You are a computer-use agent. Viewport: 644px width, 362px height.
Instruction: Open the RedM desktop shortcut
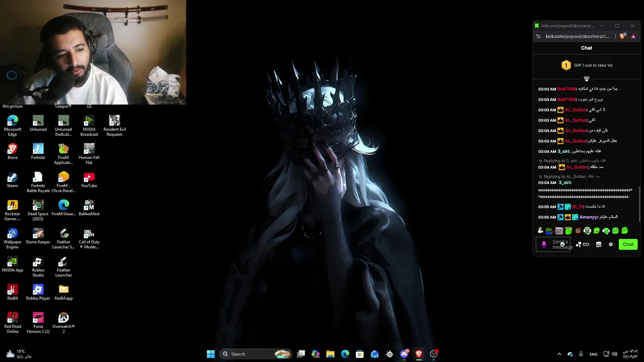(13, 293)
